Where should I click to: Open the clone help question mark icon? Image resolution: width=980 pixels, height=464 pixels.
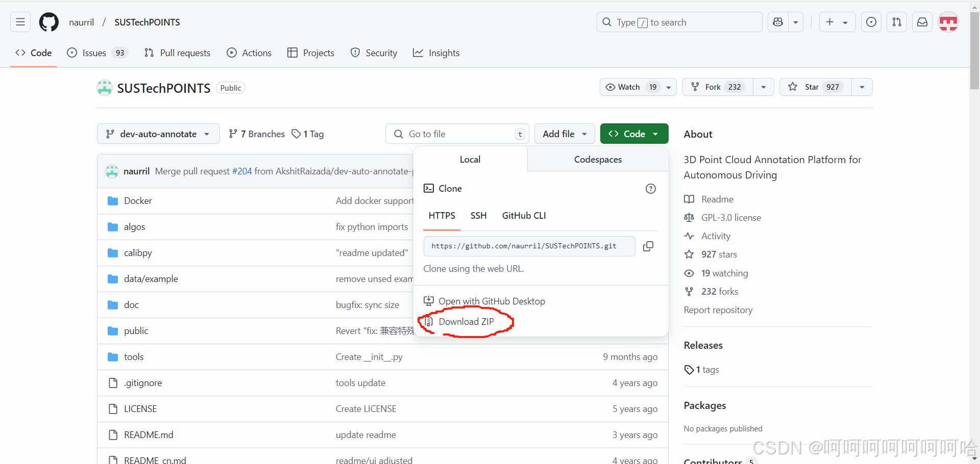(x=651, y=189)
